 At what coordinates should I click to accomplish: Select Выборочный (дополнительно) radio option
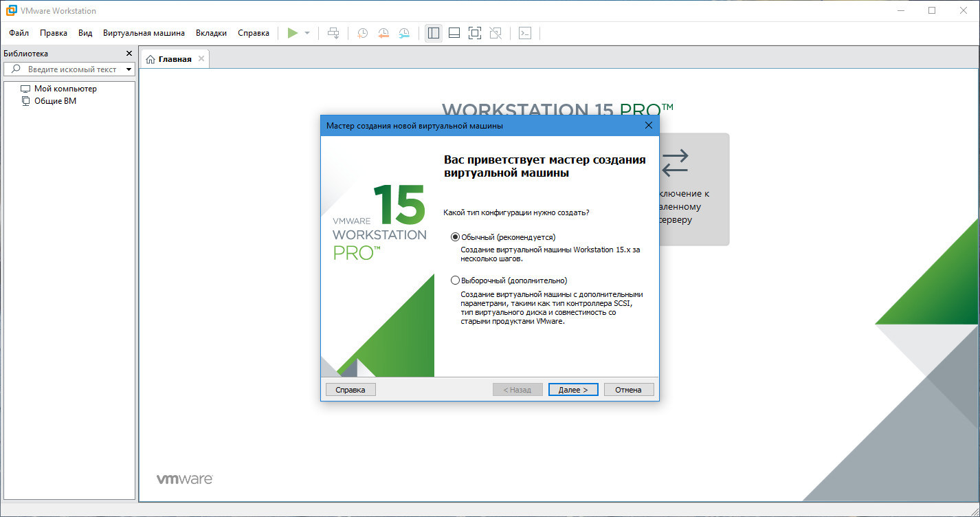(509, 280)
